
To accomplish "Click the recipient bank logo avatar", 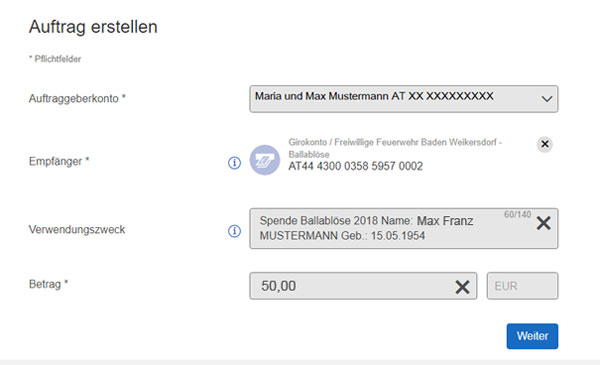I will pyautogui.click(x=265, y=160).
